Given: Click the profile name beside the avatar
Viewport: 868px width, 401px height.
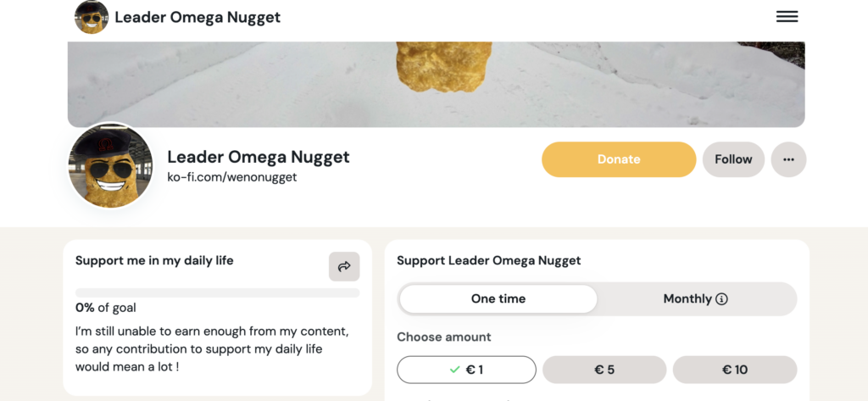Looking at the screenshot, I should [259, 157].
